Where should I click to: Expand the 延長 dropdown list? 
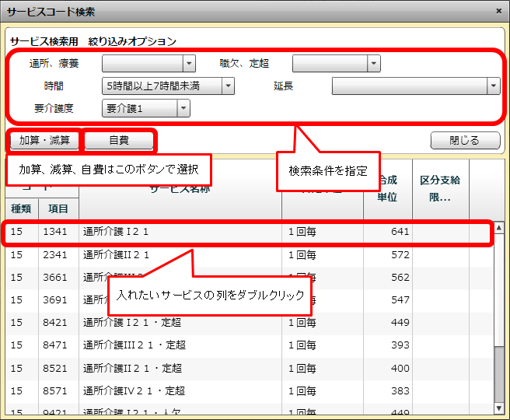493,86
